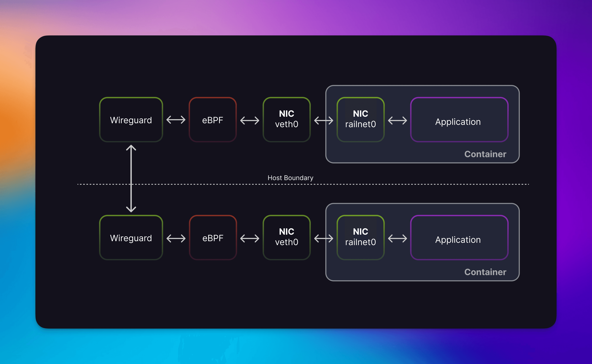Click the bottom-row Wireguard box
Screen dimensions: 592x364
tap(131, 238)
